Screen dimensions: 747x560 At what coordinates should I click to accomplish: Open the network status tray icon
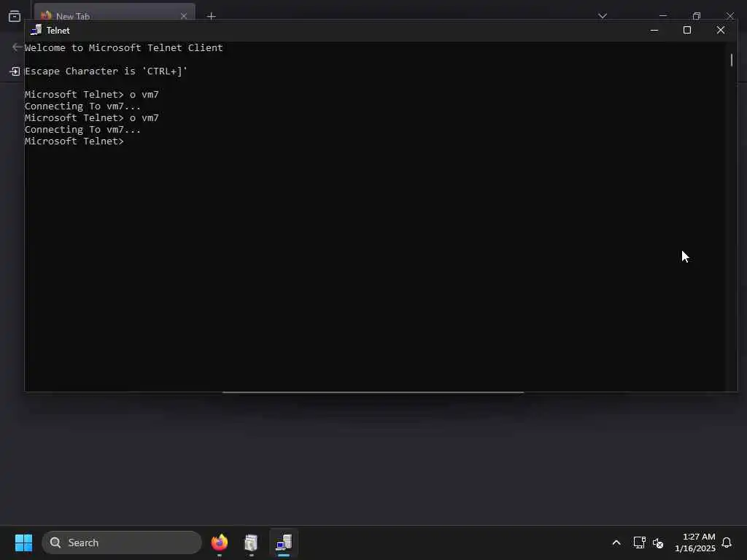pos(639,542)
